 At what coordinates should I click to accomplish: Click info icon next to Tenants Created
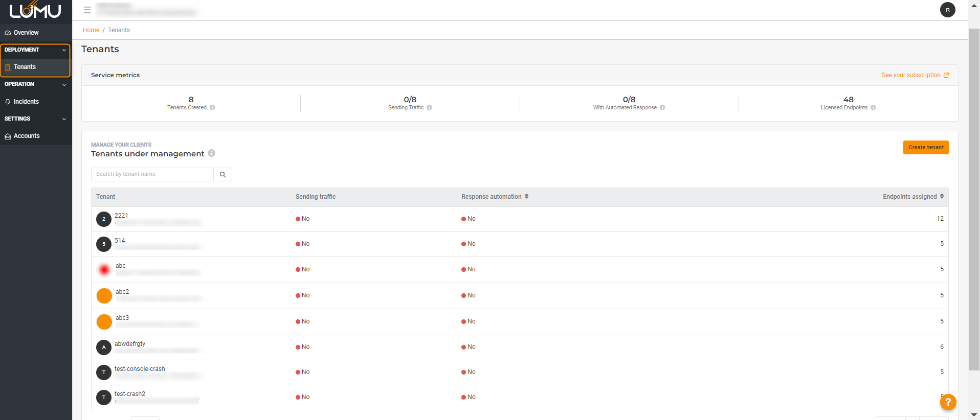(x=212, y=108)
